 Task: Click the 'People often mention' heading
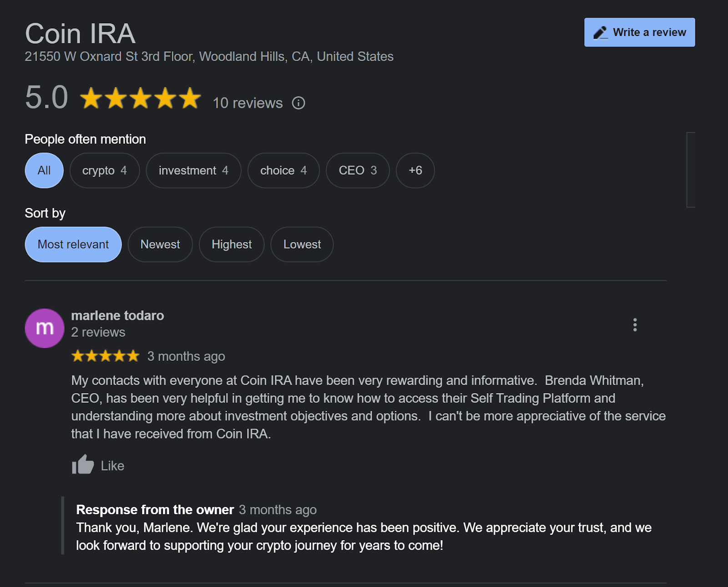pos(86,139)
